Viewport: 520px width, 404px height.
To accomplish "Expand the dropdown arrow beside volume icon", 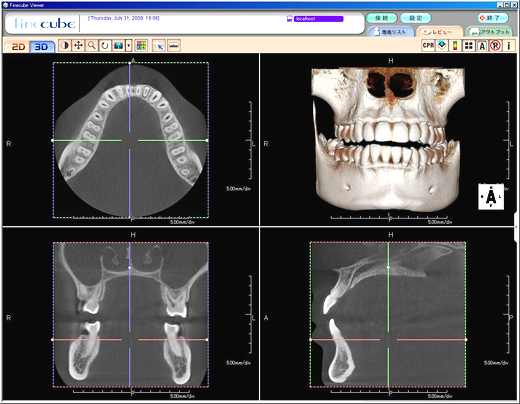I will pyautogui.click(x=129, y=45).
